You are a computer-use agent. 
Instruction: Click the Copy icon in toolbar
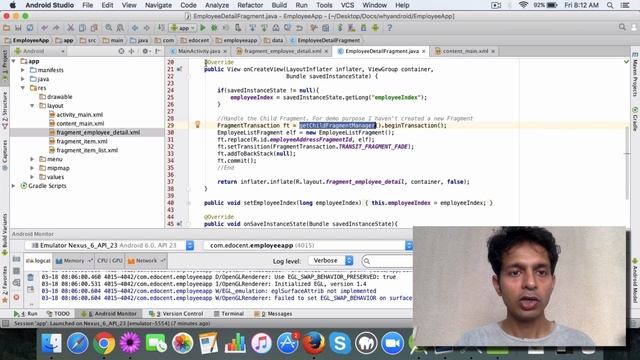82,28
